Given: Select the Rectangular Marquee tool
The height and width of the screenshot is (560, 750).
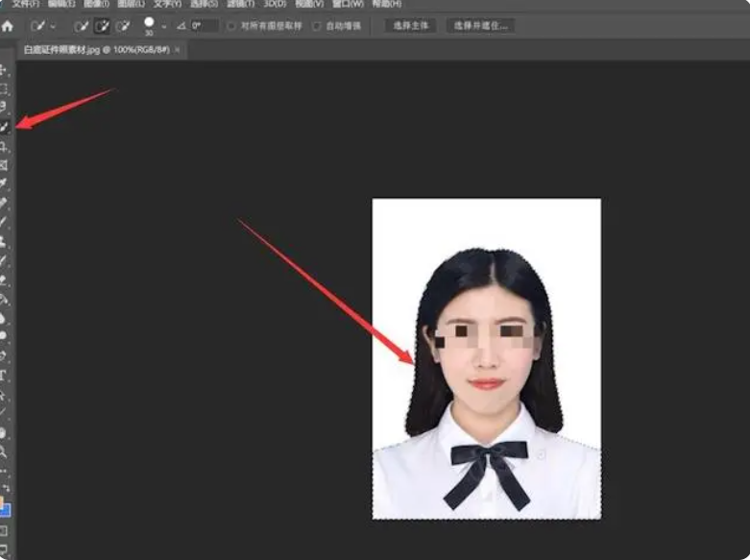Looking at the screenshot, I should click(x=4, y=89).
